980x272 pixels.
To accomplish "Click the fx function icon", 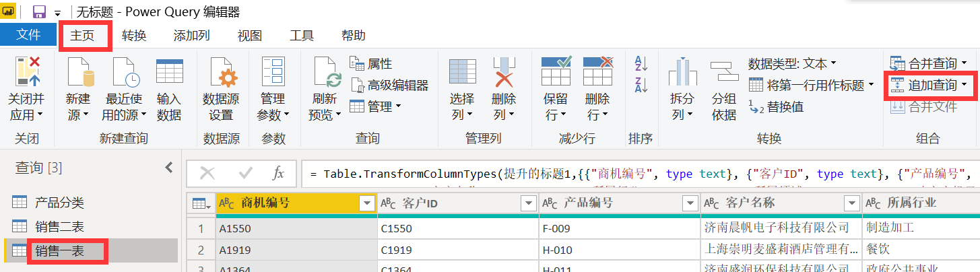I will point(278,174).
